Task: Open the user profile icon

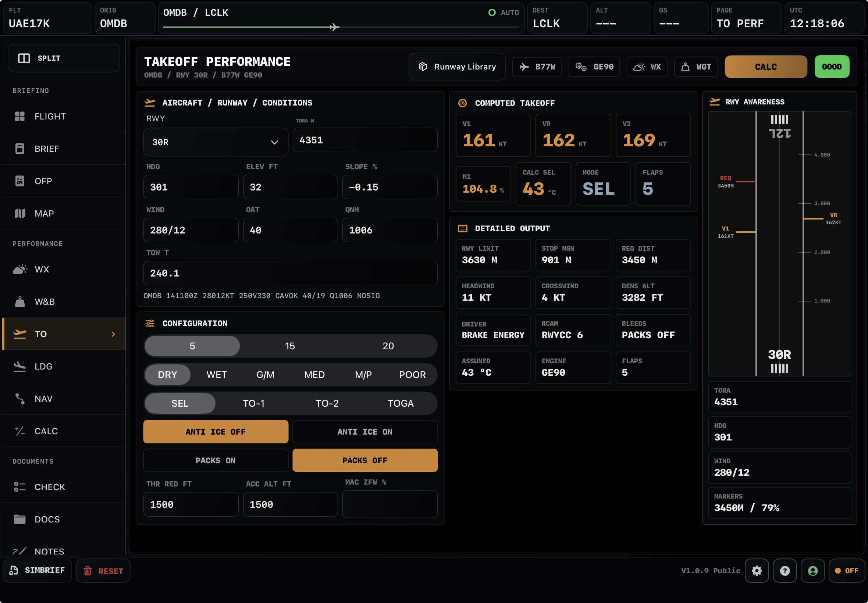Action: (813, 571)
